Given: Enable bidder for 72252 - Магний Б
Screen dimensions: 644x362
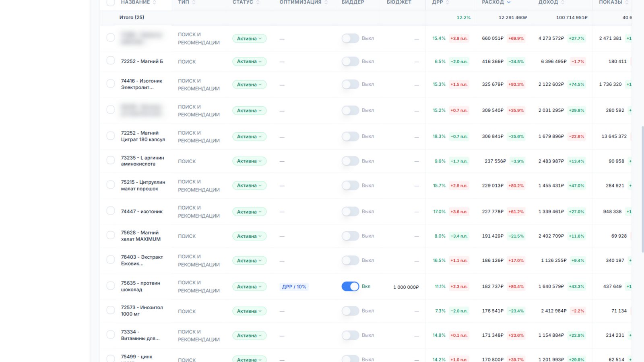Looking at the screenshot, I should (x=350, y=62).
